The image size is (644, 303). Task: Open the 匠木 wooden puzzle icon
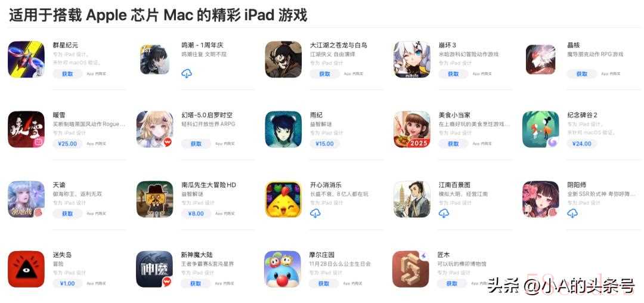[411, 270]
